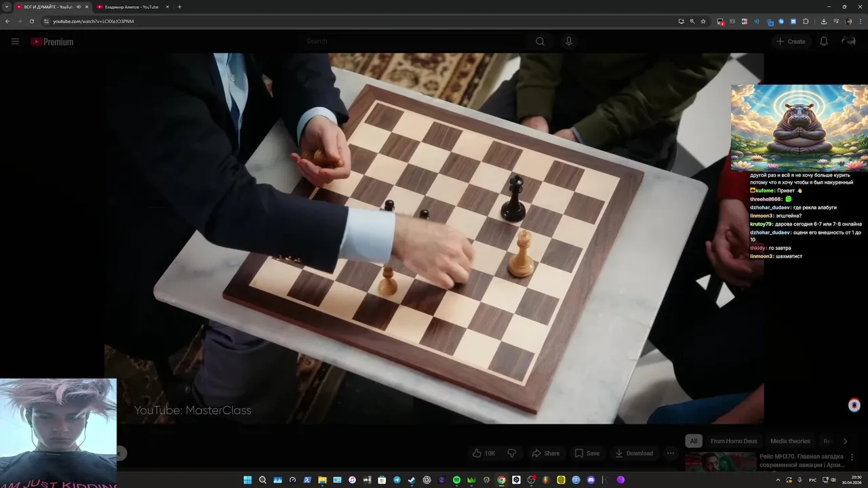Image resolution: width=868 pixels, height=488 pixels.
Task: Switch to Владимир Алипов YouTube tab
Action: 131,7
